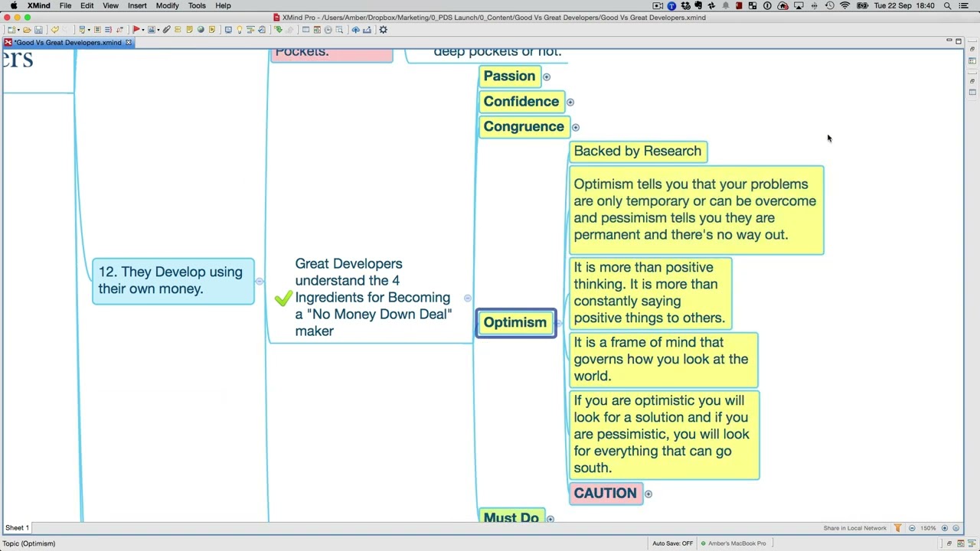This screenshot has height=551, width=980.
Task: Click the AirPlay display menu bar icon
Action: point(799,5)
